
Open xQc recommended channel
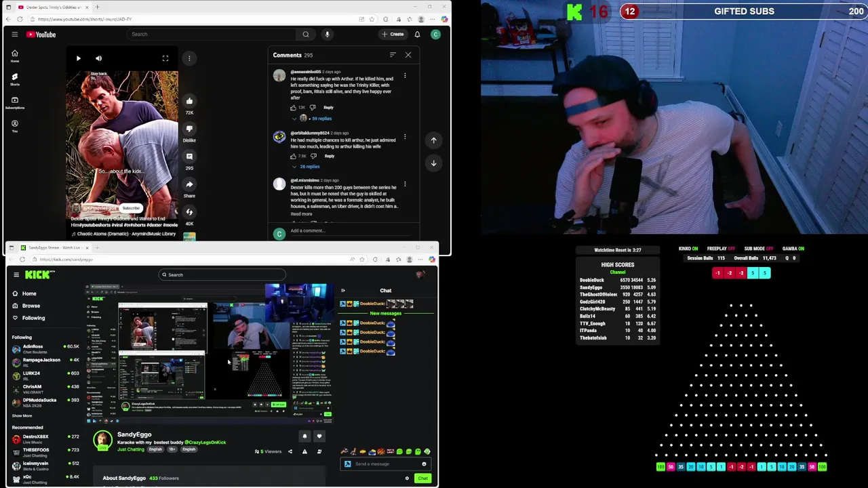(x=45, y=479)
